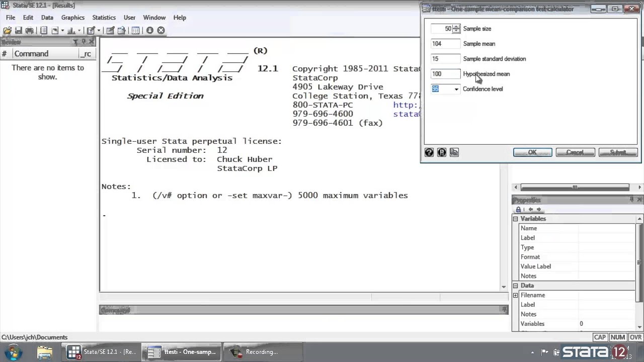Click the Open file toolbar icon

8,31
